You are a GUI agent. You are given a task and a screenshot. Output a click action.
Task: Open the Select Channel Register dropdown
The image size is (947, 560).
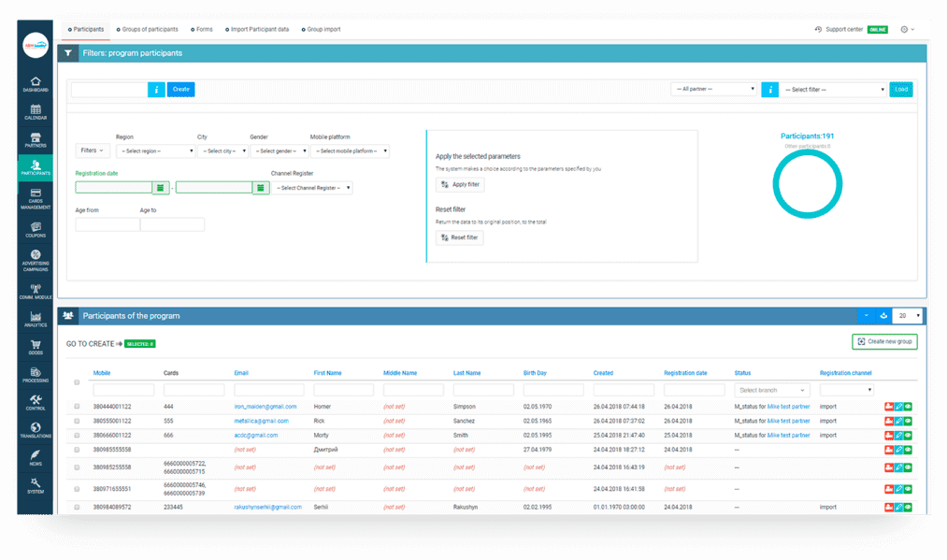coord(311,188)
